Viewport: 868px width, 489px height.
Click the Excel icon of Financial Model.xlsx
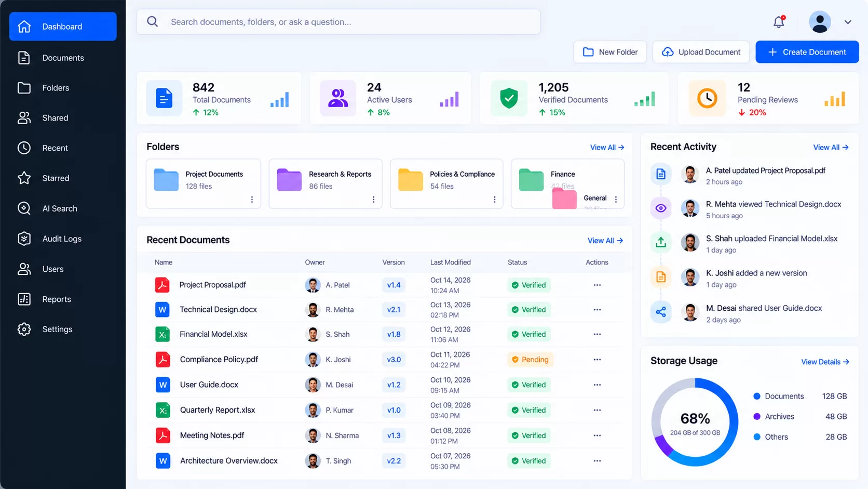point(163,334)
